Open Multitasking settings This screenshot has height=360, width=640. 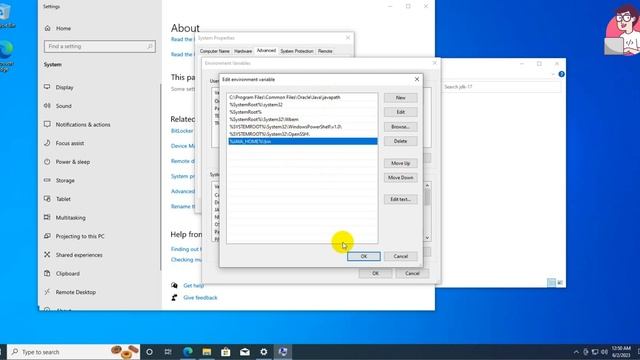tap(71, 218)
